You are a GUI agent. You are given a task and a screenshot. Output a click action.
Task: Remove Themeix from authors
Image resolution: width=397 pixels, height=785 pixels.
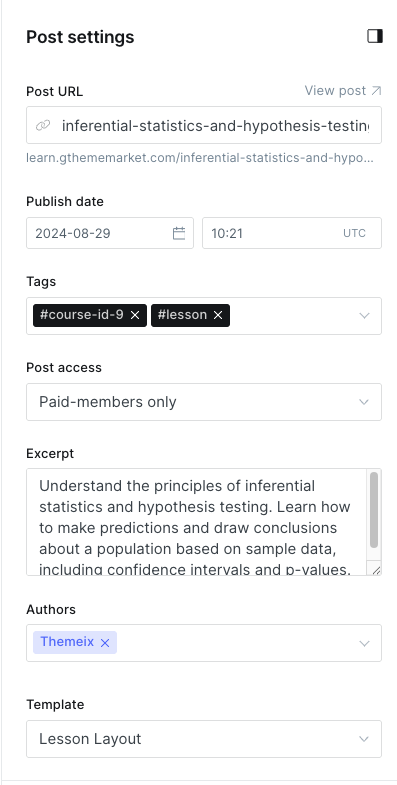pyautogui.click(x=105, y=643)
